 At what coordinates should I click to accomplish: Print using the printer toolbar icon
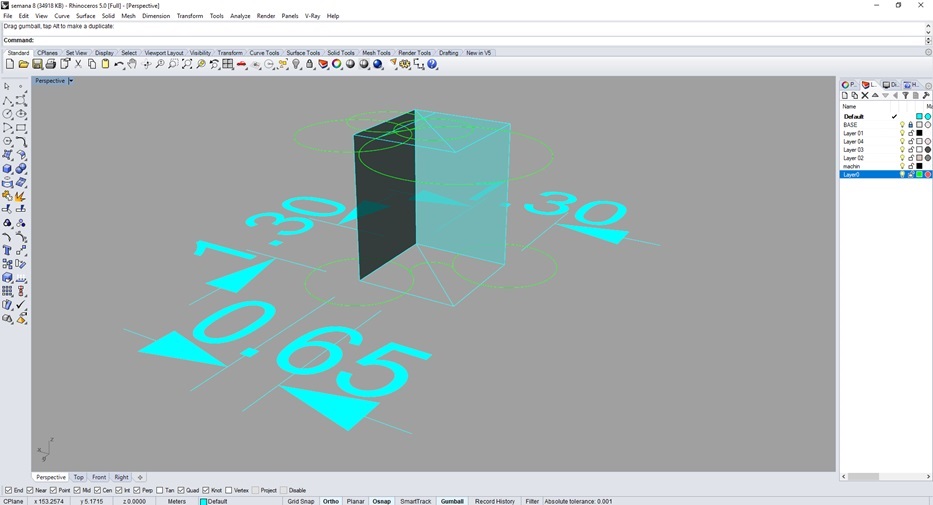[51, 64]
